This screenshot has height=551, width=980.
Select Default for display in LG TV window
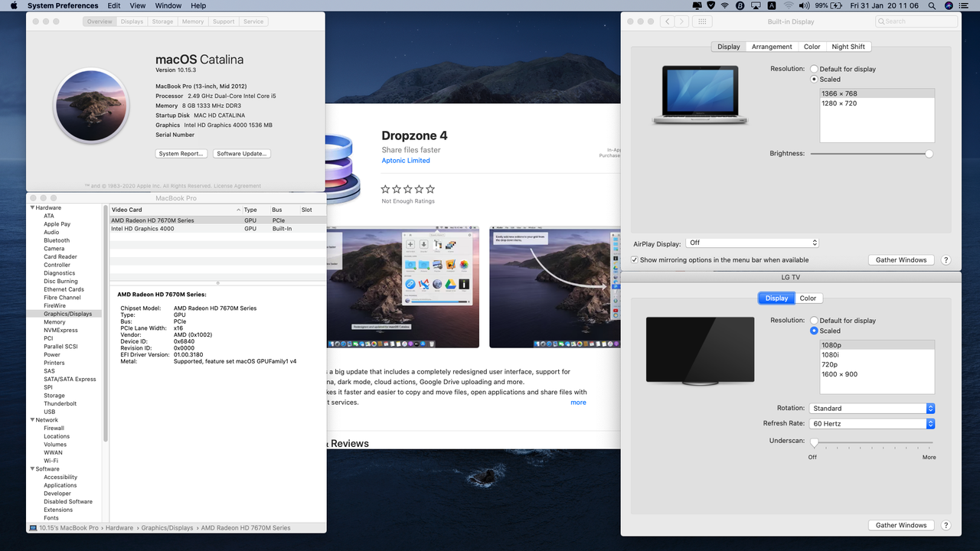(814, 321)
